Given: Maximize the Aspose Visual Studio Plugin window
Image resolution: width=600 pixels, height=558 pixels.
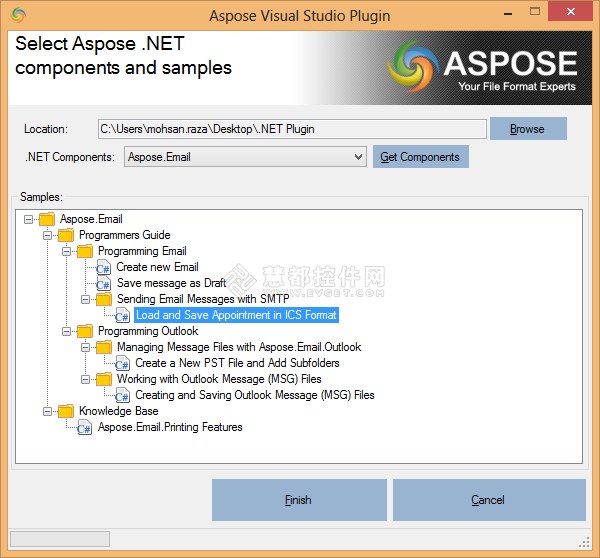Looking at the screenshot, I should tap(535, 12).
